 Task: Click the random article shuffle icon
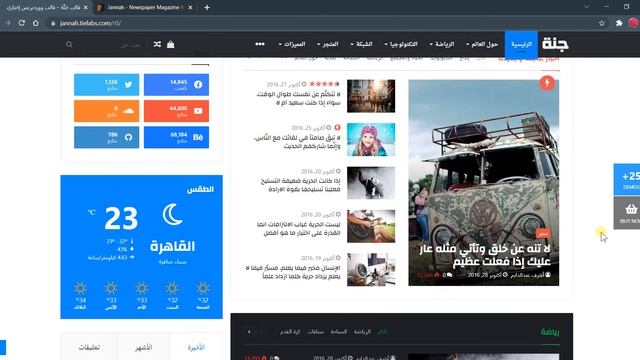coord(157,44)
